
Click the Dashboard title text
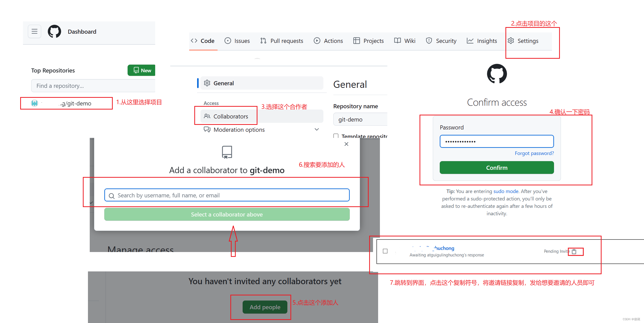tap(82, 31)
